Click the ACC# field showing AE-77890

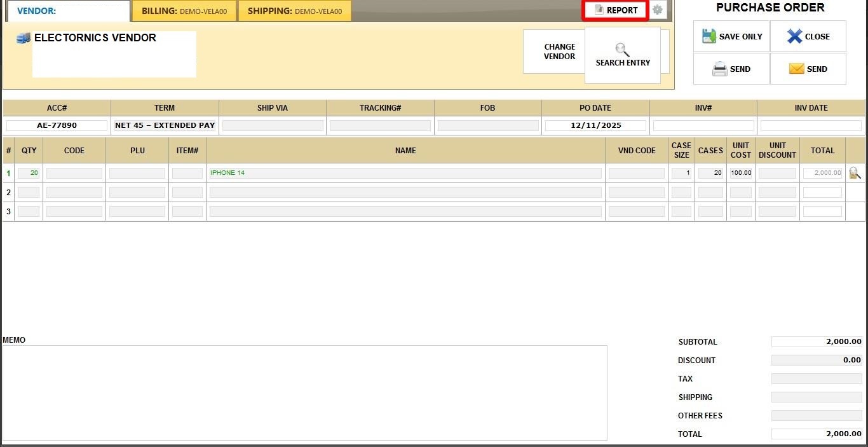(57, 125)
